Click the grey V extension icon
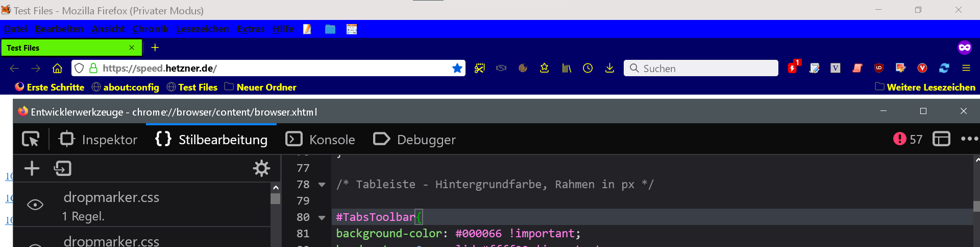The width and height of the screenshot is (980, 247). click(836, 68)
